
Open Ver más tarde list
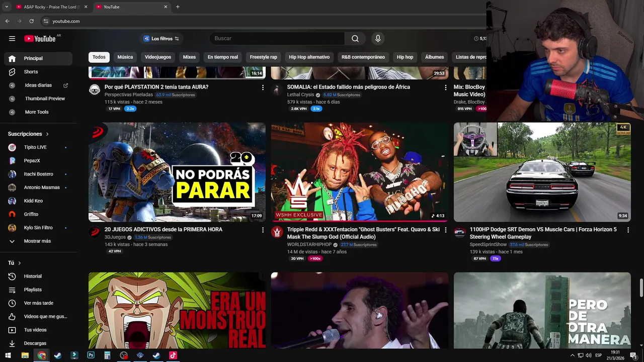[38, 303]
